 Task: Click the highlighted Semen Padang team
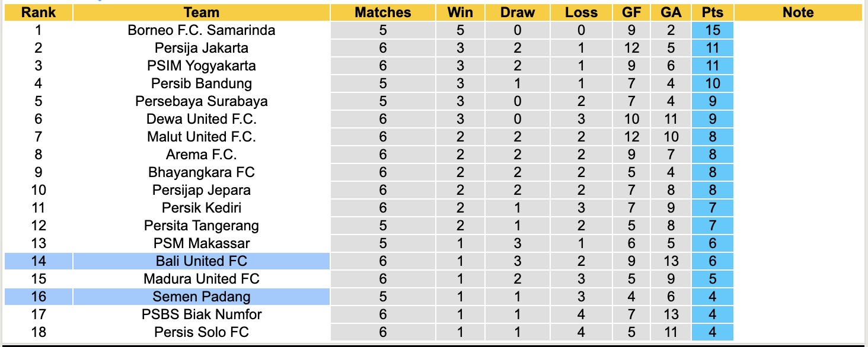pos(202,297)
